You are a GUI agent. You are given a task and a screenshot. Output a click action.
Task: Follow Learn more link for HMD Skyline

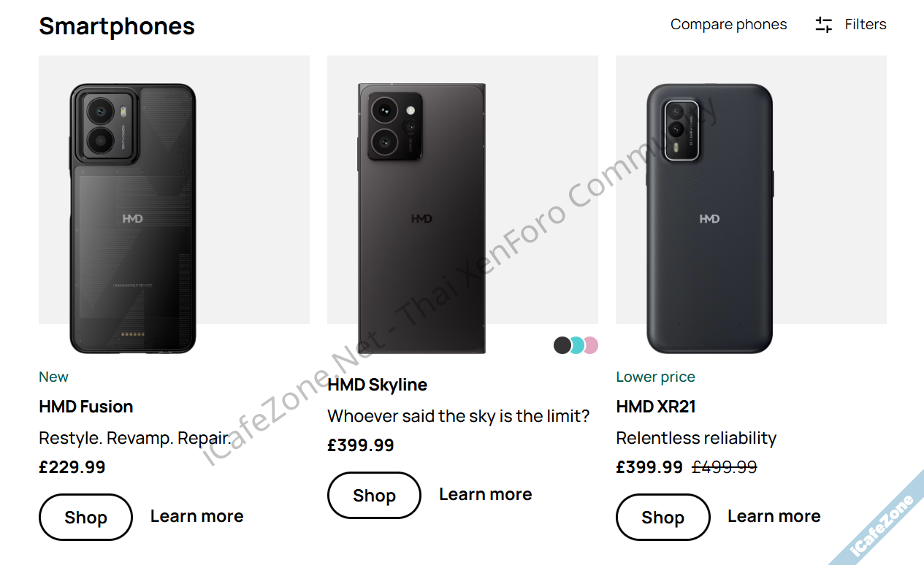point(485,494)
